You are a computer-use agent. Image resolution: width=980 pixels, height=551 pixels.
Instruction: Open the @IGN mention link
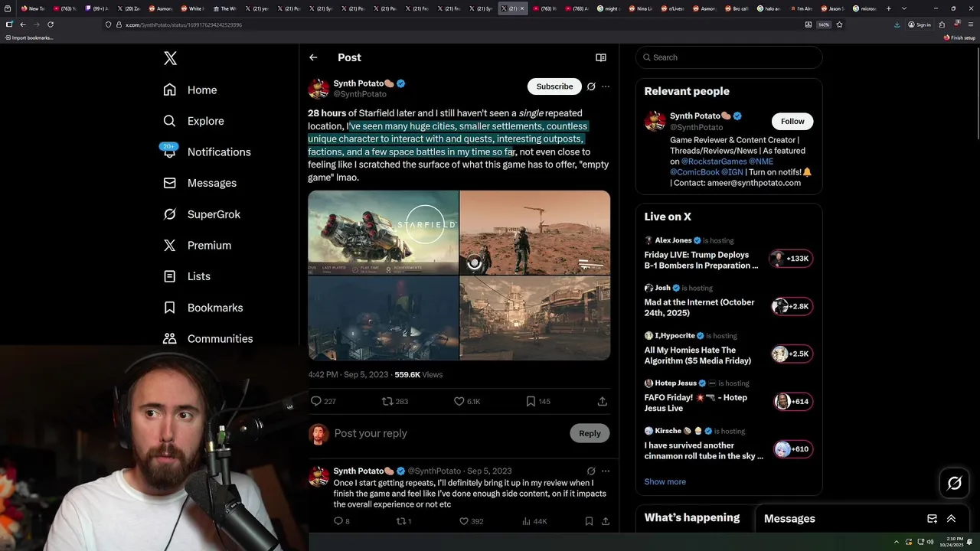[732, 172]
